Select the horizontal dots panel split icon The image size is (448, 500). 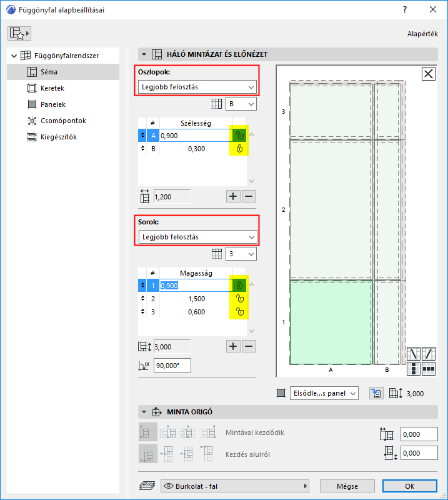[x=429, y=369]
